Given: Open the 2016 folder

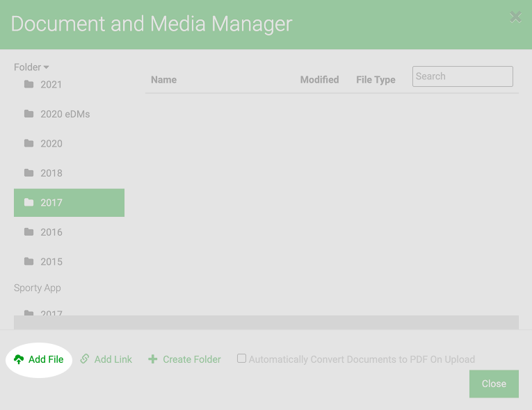Looking at the screenshot, I should coord(51,232).
